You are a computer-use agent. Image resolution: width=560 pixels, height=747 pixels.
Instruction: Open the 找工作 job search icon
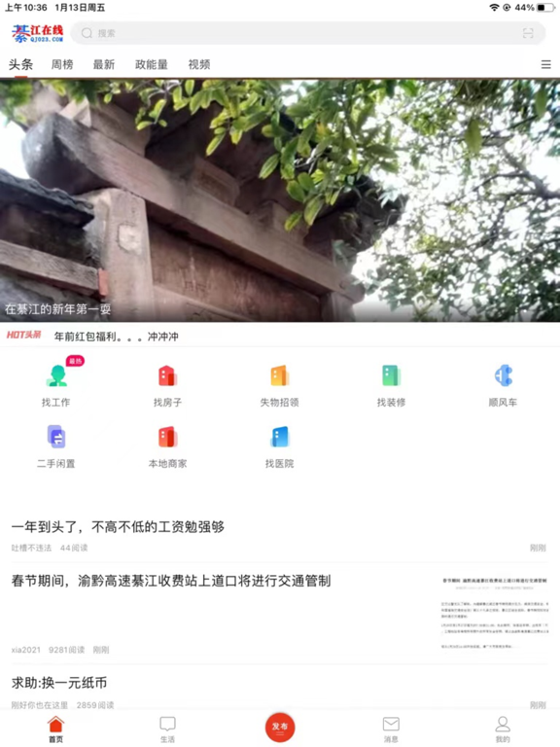(x=56, y=375)
